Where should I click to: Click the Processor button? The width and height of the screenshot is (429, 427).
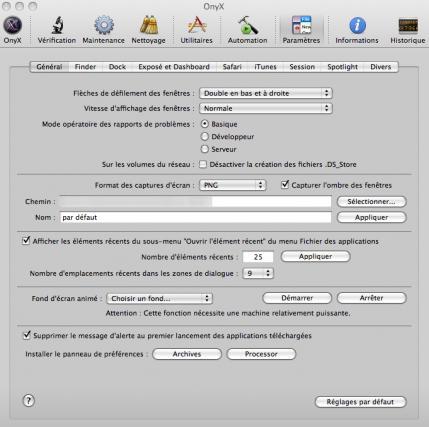261,354
